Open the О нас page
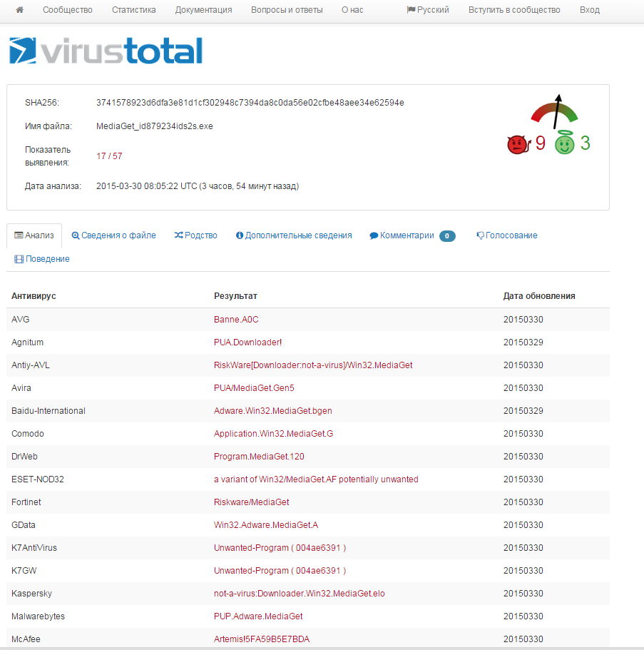Image resolution: width=644 pixels, height=650 pixels. coord(352,10)
